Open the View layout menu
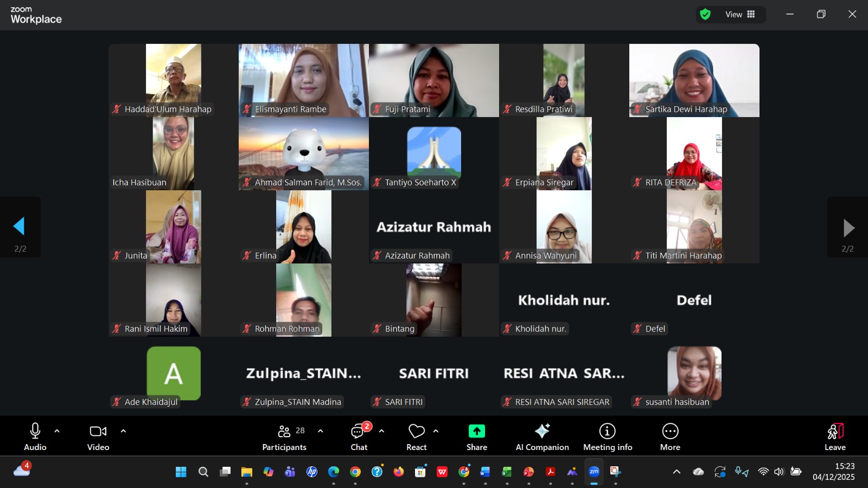 tap(739, 15)
